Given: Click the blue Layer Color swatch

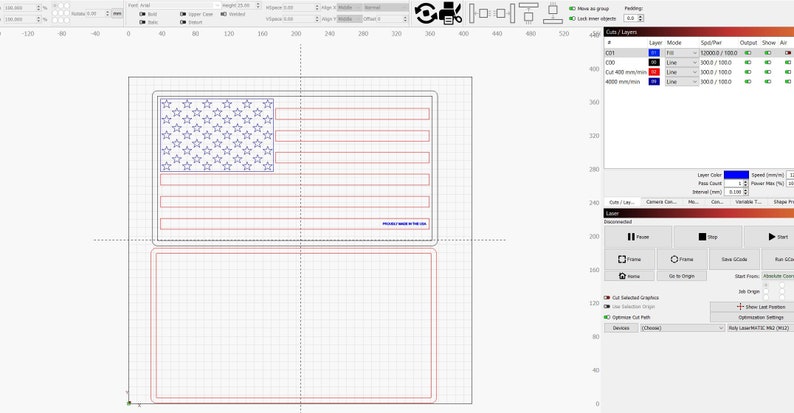Looking at the screenshot, I should 736,175.
